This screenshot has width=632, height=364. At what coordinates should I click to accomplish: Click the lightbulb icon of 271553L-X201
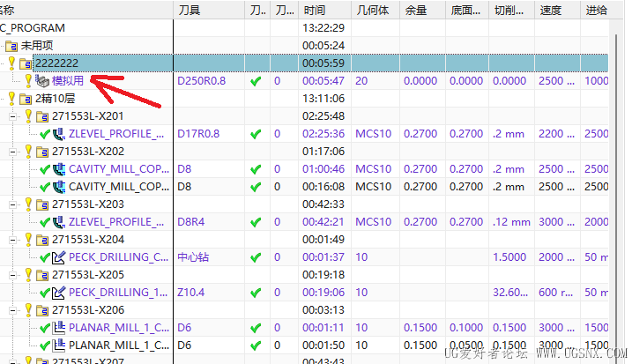(28, 115)
